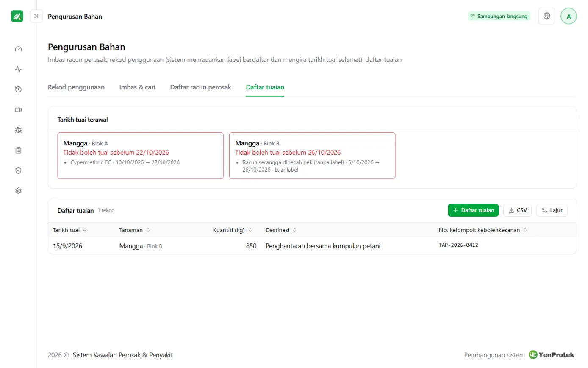Switch to the "Rekod penggunaan" tab

(76, 87)
